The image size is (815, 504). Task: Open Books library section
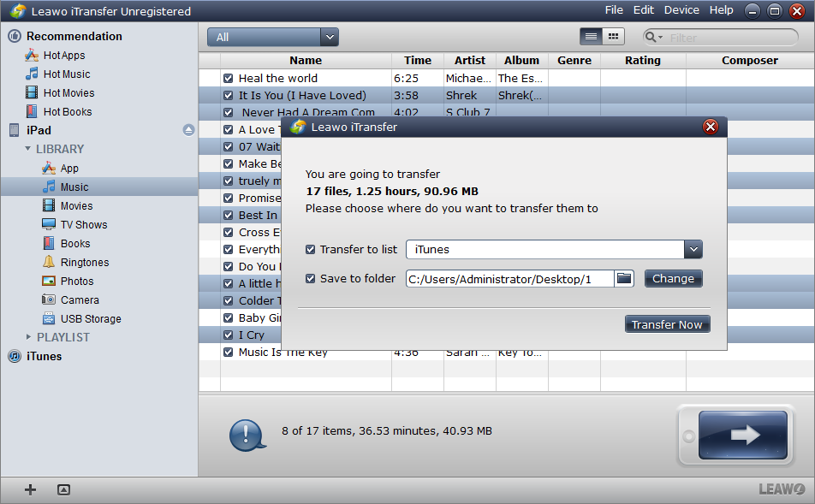pyautogui.click(x=75, y=243)
